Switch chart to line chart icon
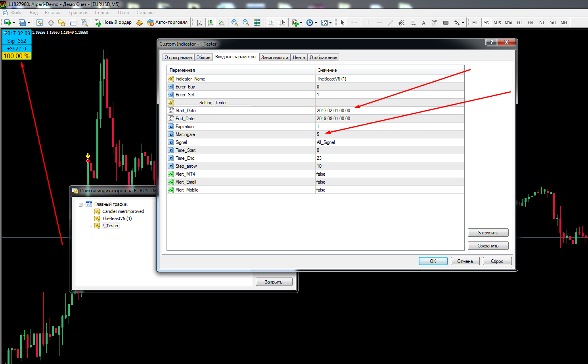The height and width of the screenshot is (364, 588). coord(222,23)
